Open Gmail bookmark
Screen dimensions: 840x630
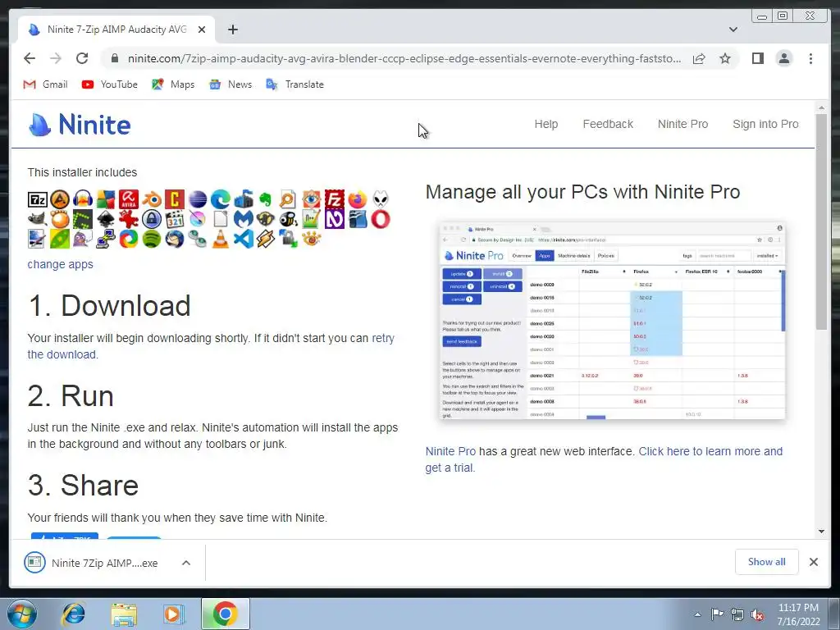click(x=46, y=84)
